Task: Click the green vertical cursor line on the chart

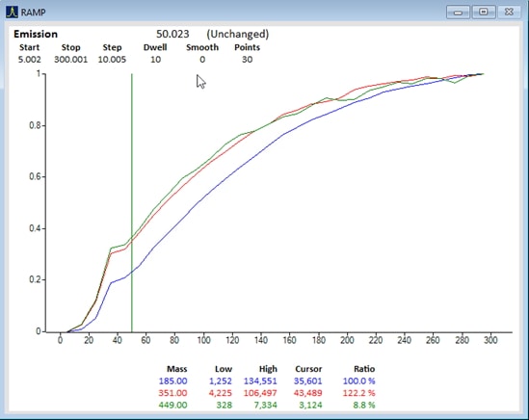Action: click(132, 202)
